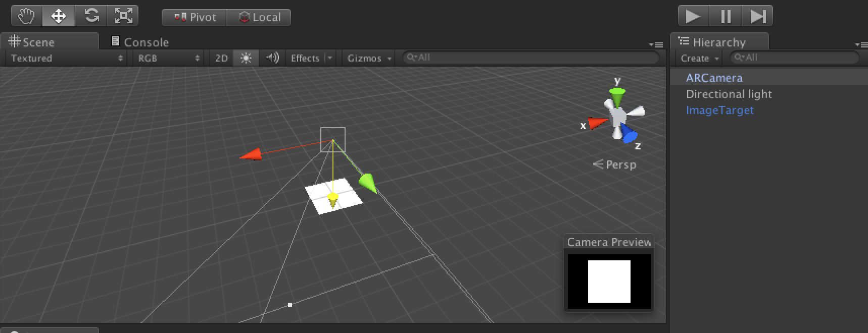Click the Camera Preview thumbnail
This screenshot has height=333, width=868.
pos(609,281)
